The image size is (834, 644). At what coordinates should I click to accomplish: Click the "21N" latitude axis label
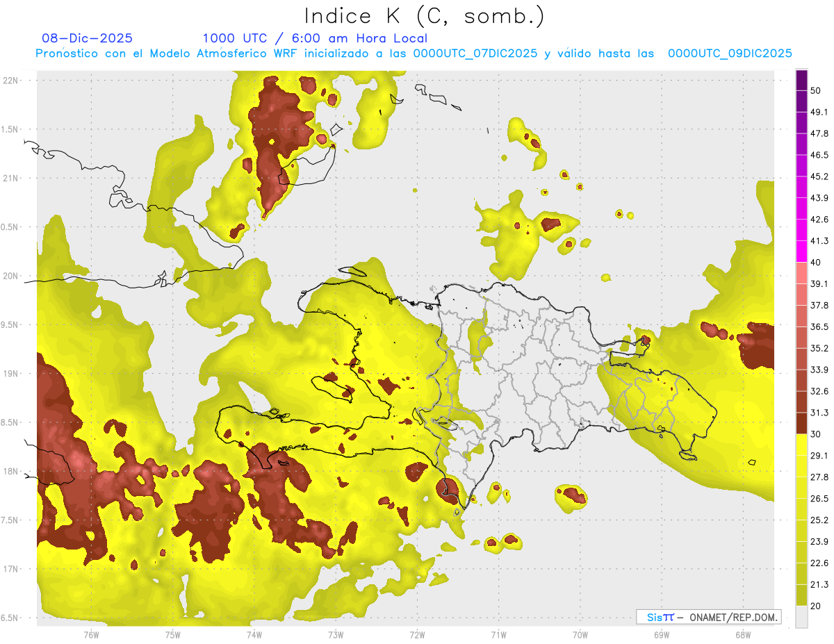coord(10,179)
